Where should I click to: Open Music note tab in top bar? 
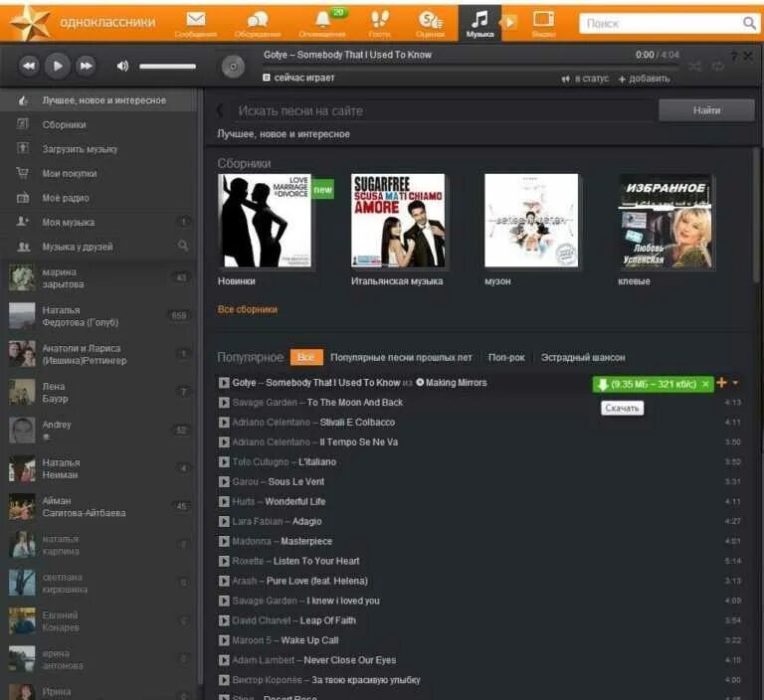(479, 23)
